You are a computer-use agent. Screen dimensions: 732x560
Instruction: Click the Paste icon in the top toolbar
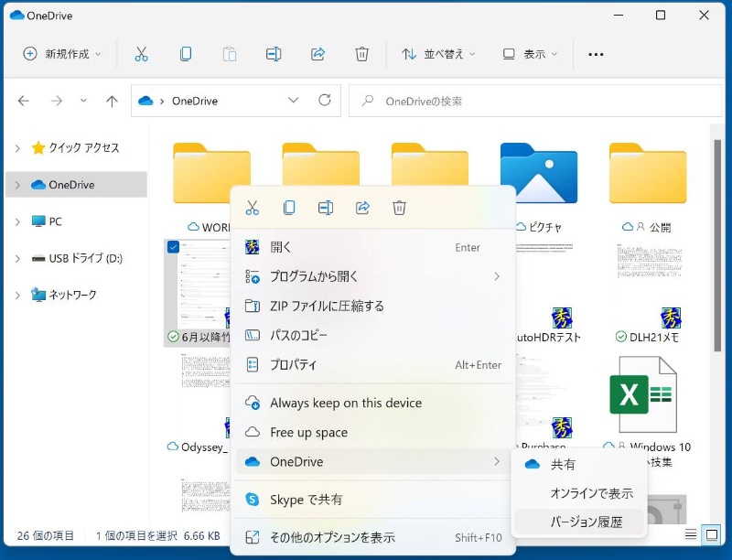point(230,54)
